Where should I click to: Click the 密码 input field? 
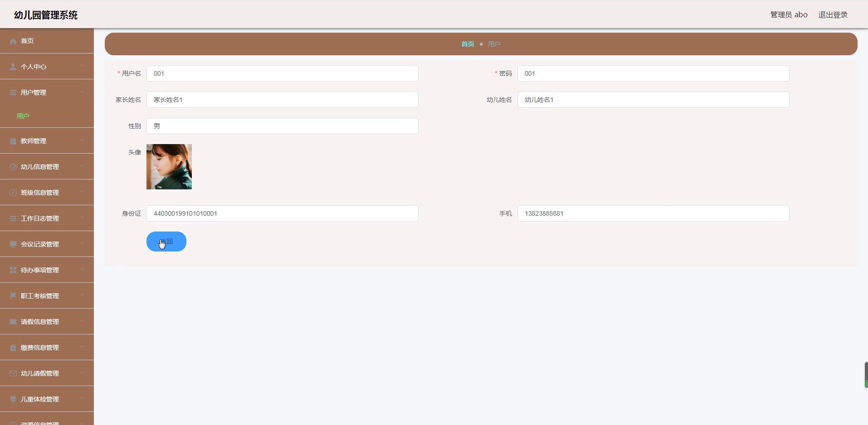[x=653, y=73]
